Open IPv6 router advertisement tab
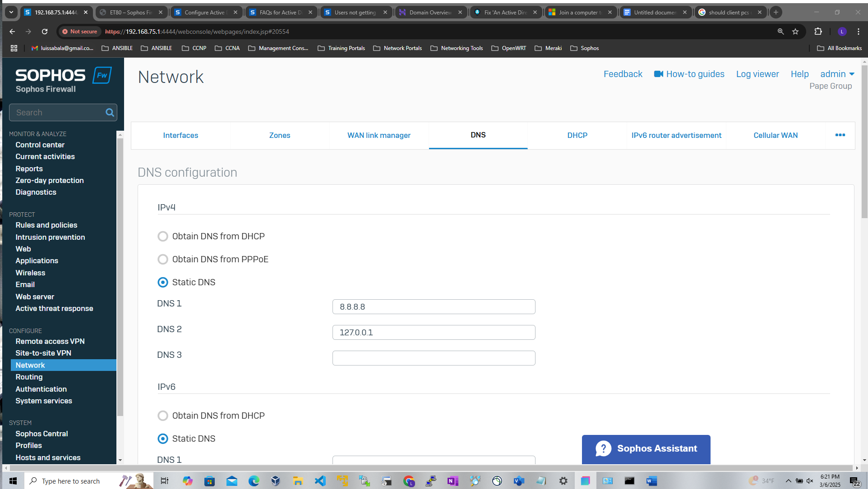 pyautogui.click(x=676, y=135)
